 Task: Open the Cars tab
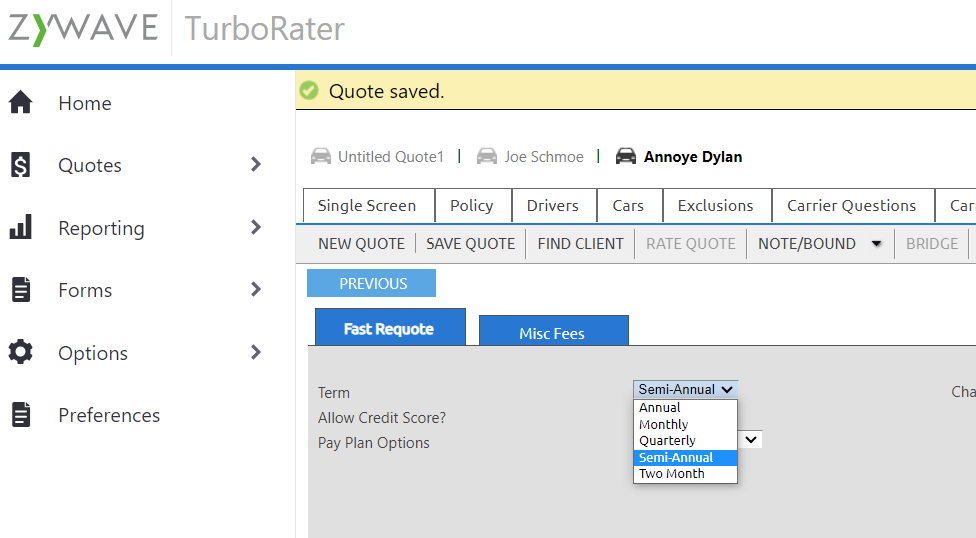coord(628,205)
